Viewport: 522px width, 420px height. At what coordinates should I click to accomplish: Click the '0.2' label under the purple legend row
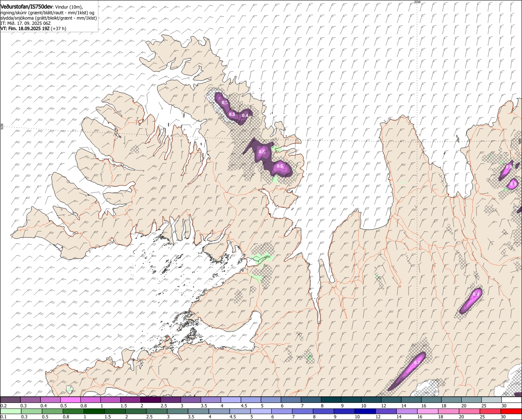(3, 406)
